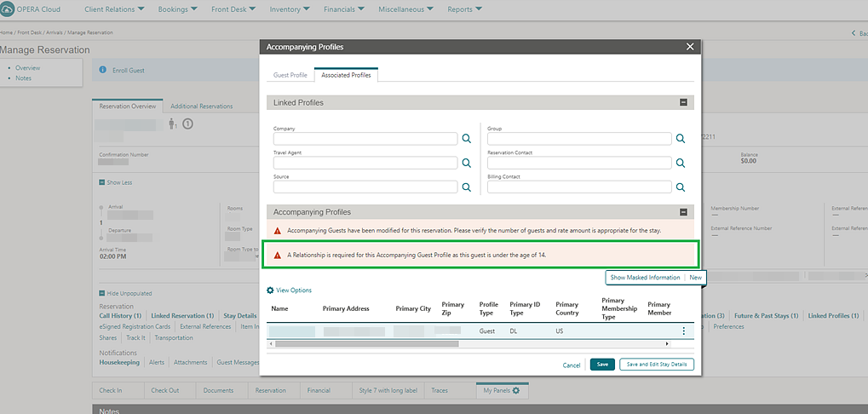Click the Billing Contact input field
The width and height of the screenshot is (868, 414).
pyautogui.click(x=579, y=187)
